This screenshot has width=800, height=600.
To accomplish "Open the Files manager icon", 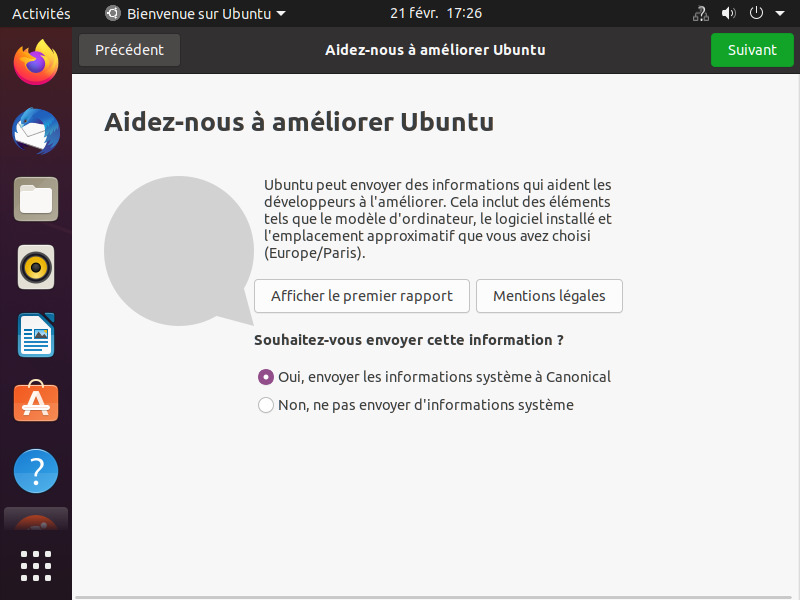I will pos(36,199).
